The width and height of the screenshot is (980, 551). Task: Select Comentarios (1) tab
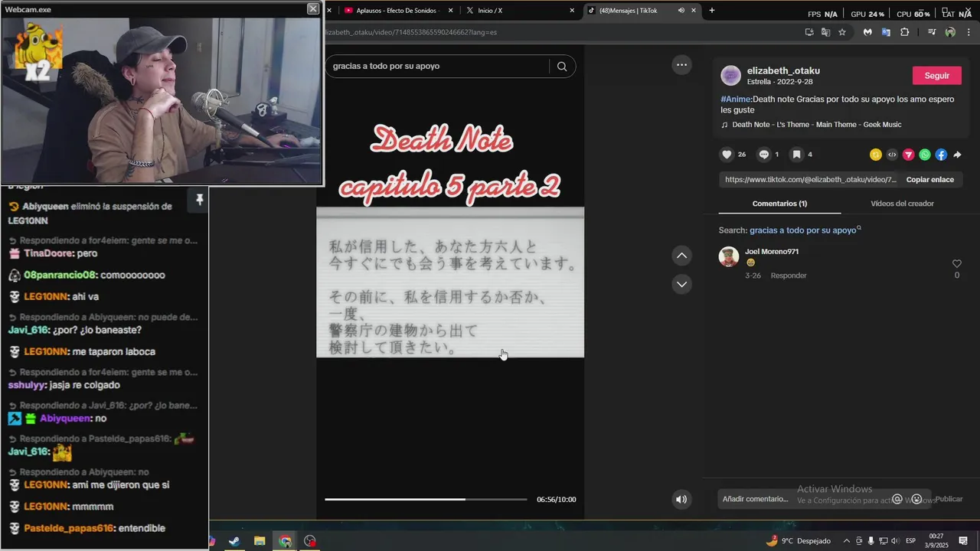(779, 204)
